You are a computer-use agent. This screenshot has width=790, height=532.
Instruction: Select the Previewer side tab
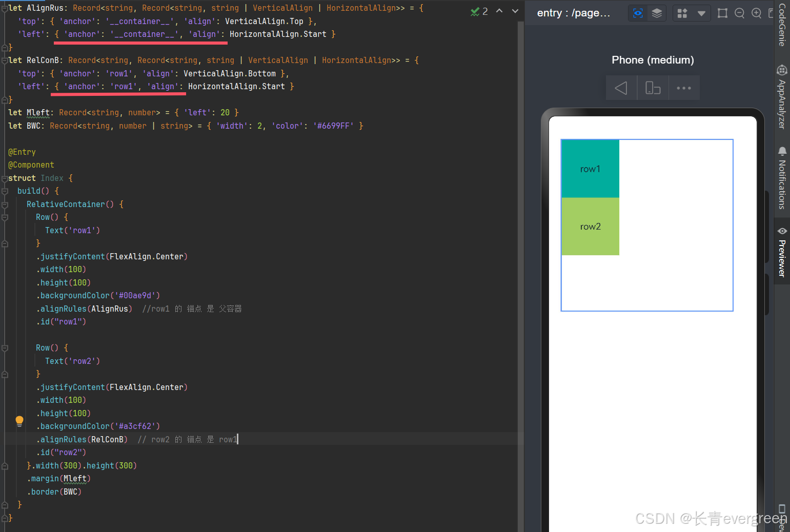(x=782, y=252)
